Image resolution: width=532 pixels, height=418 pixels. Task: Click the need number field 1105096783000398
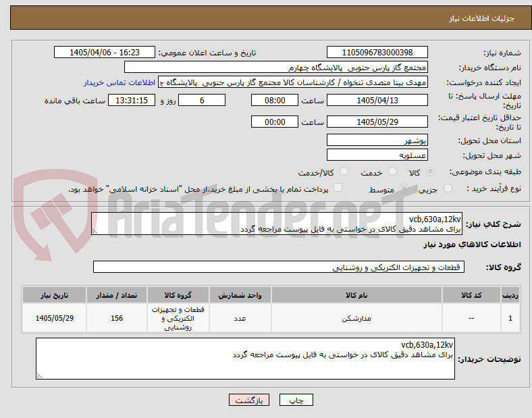(x=377, y=52)
